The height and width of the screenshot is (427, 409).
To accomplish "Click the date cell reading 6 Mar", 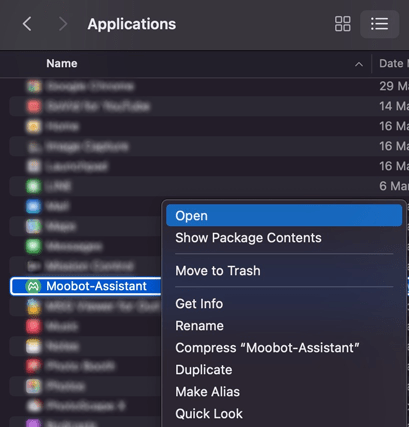I will 394,186.
